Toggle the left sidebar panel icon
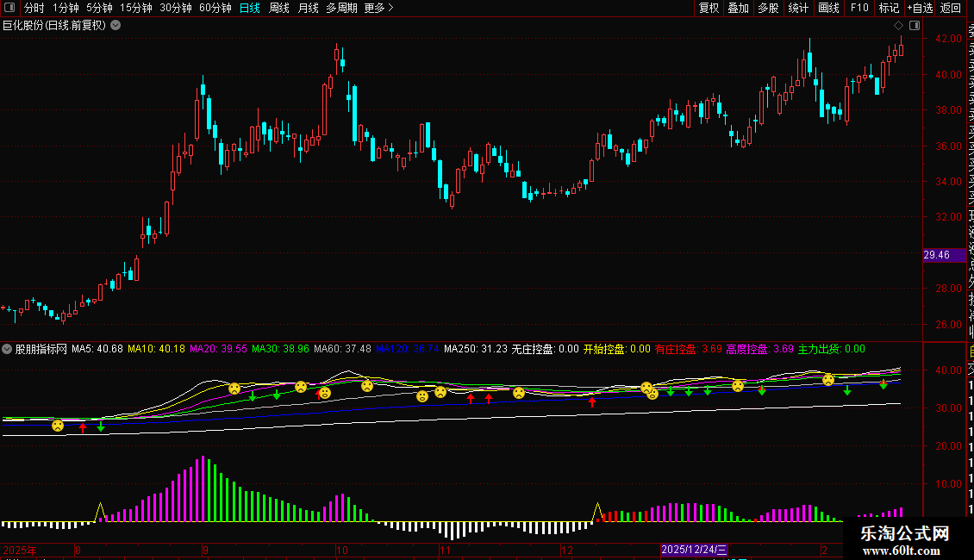 coord(8,8)
